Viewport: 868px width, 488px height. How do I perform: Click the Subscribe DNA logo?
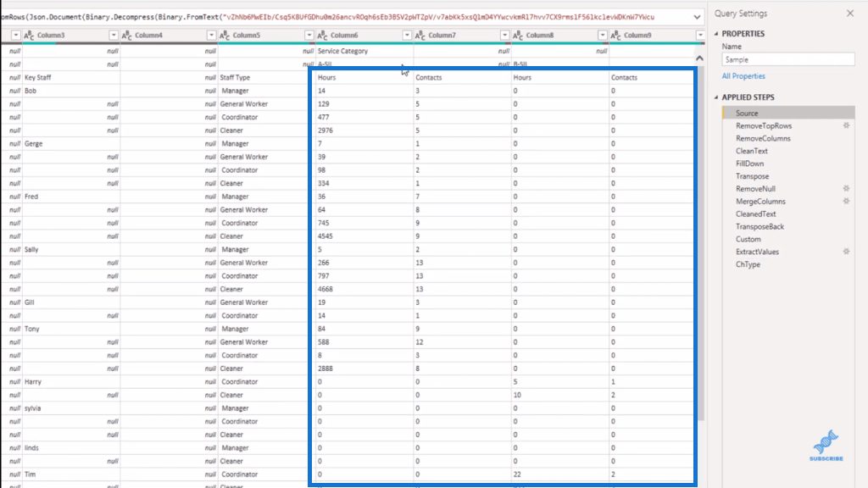click(x=826, y=446)
